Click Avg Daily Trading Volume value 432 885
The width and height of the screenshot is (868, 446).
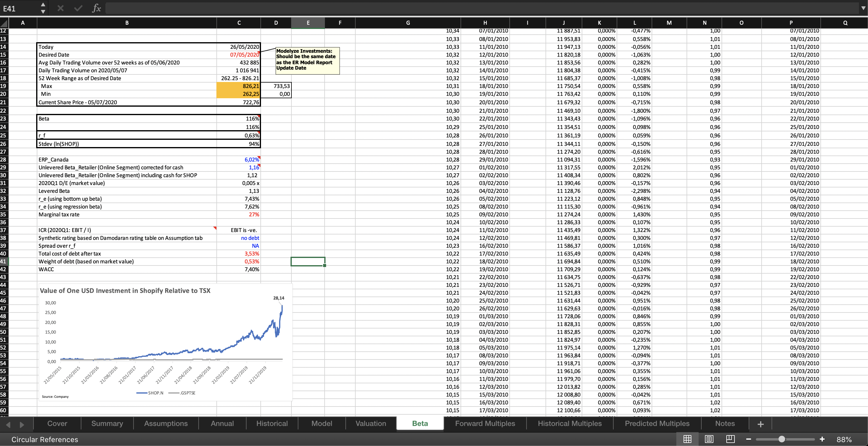[x=239, y=63]
